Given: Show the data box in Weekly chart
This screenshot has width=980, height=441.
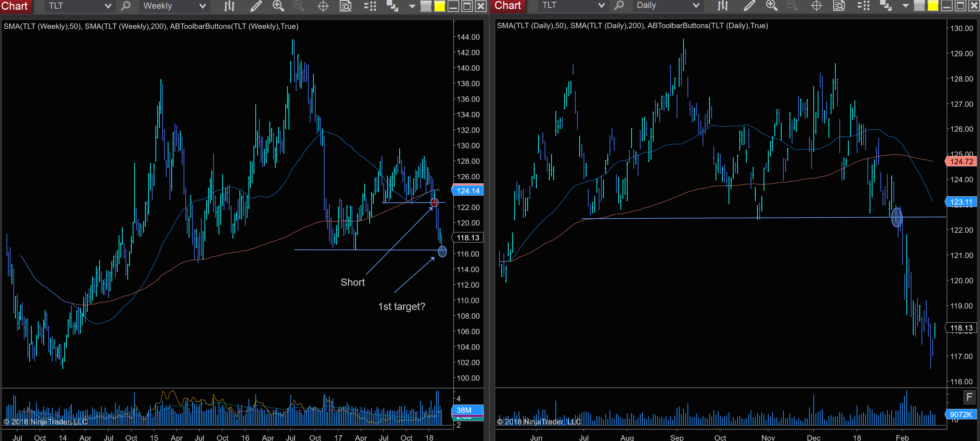Looking at the screenshot, I should (346, 6).
